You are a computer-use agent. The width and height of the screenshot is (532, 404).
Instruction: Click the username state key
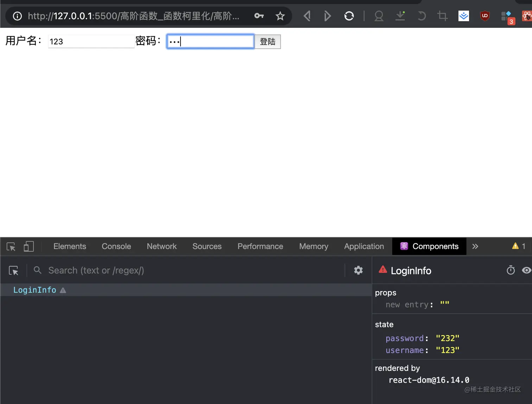point(405,350)
